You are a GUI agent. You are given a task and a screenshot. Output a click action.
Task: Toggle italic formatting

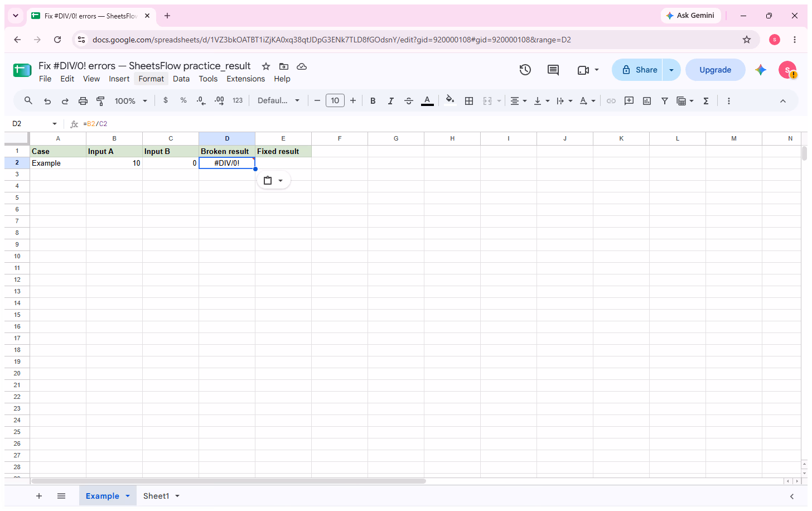tap(391, 101)
